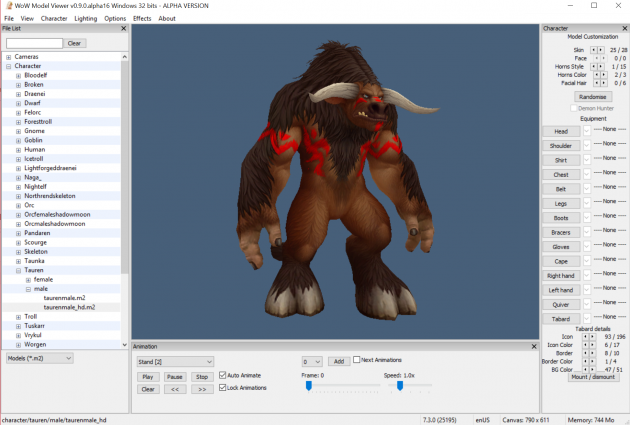Screen dimensions: 630x425
Task: Select taurenmale.m2 in the file list
Action: [64, 298]
